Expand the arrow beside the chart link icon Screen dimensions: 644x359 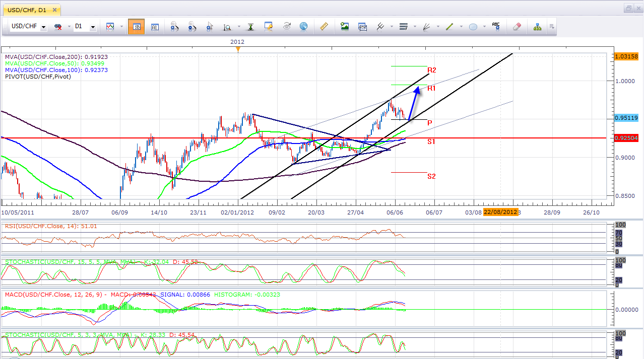click(x=69, y=27)
